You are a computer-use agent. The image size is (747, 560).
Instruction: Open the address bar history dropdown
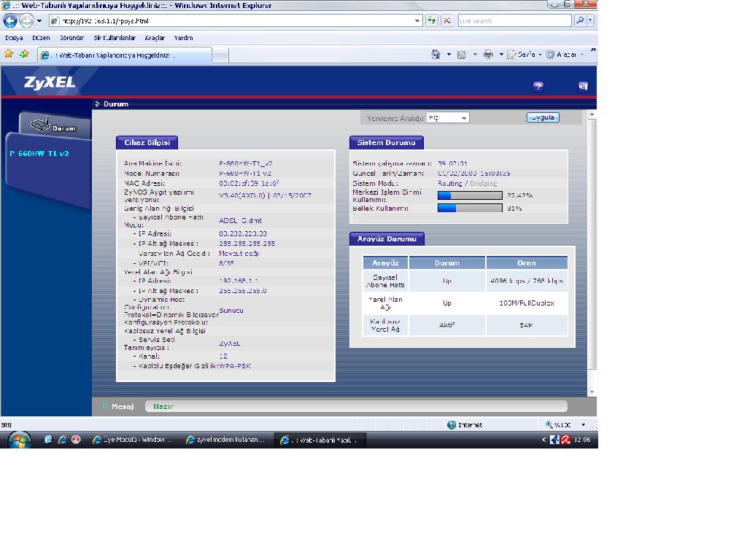[x=417, y=21]
